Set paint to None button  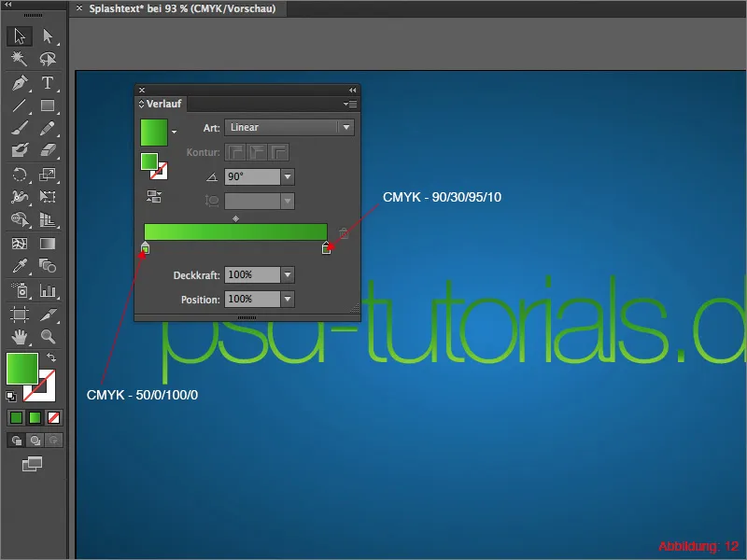53,417
